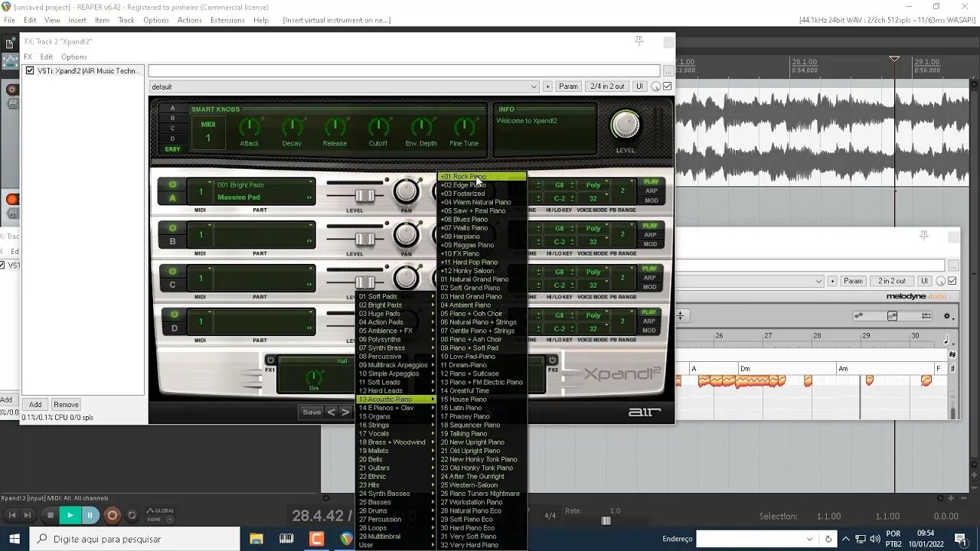
Task: Toggle repeat button in transport
Action: [x=132, y=515]
